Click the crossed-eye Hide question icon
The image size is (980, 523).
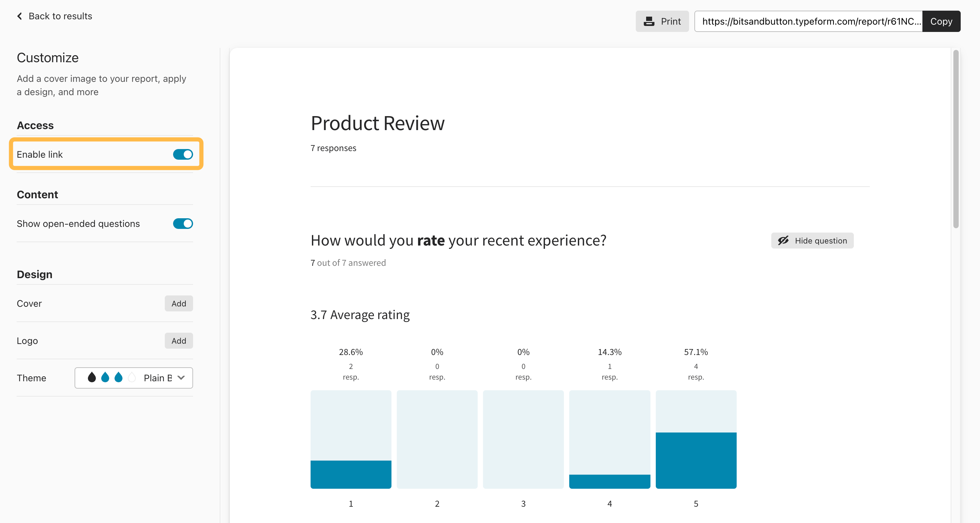[783, 241]
